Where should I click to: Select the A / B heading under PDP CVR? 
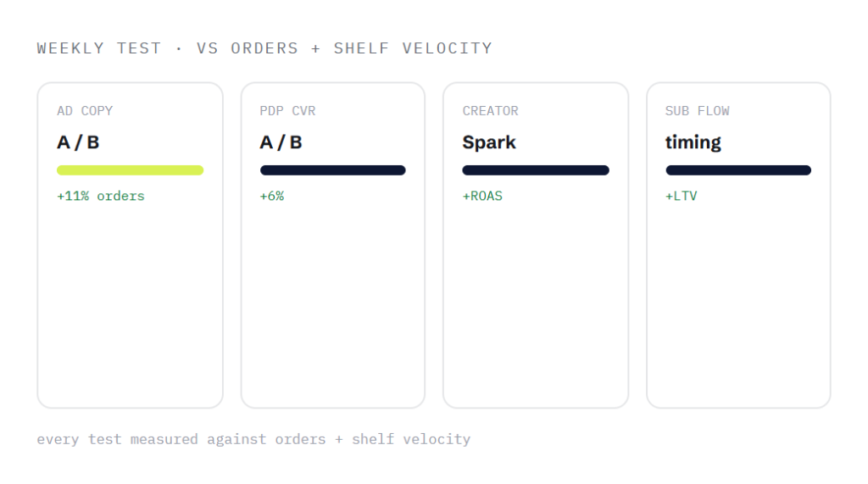281,142
